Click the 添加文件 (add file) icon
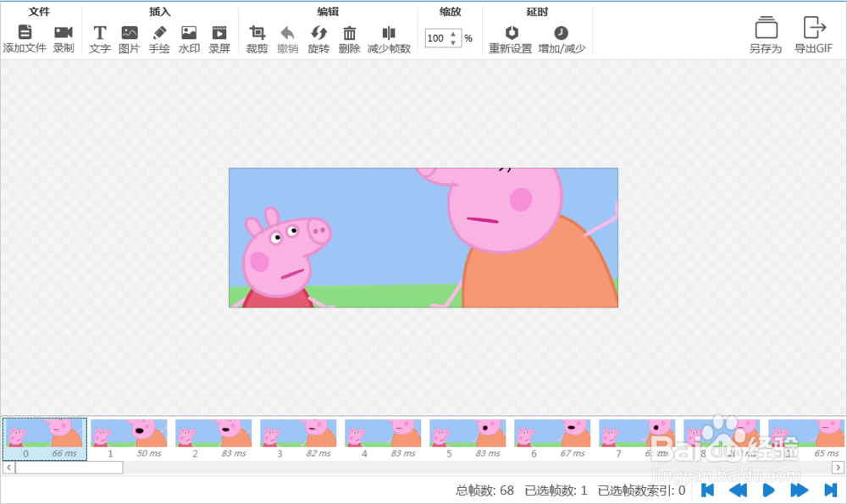The width and height of the screenshot is (847, 504). [x=25, y=32]
